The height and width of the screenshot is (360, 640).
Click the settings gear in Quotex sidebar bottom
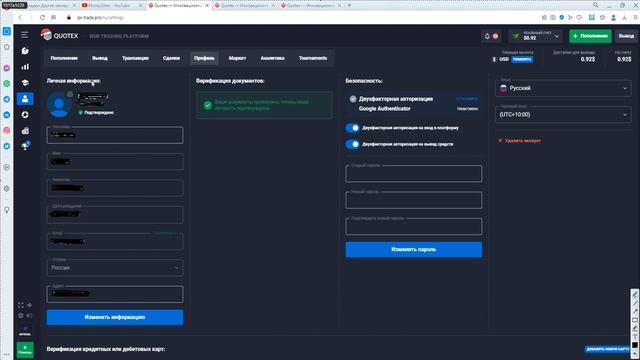[x=20, y=315]
